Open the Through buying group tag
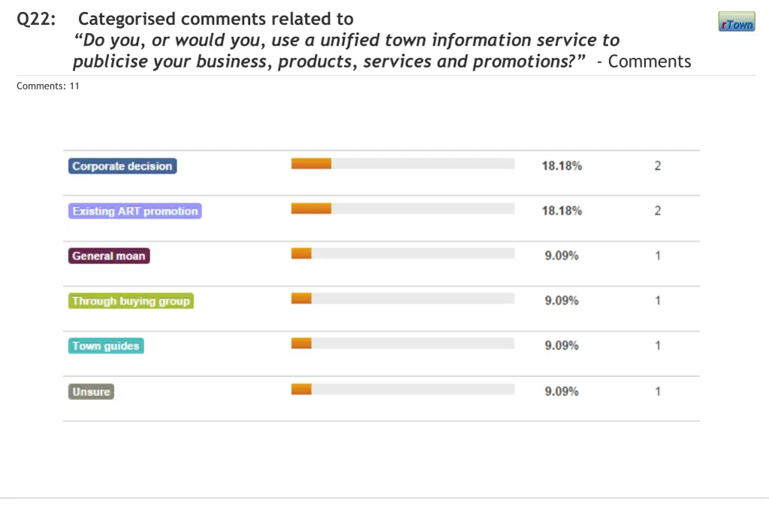Viewport: 769px width, 532px height. pyautogui.click(x=131, y=302)
